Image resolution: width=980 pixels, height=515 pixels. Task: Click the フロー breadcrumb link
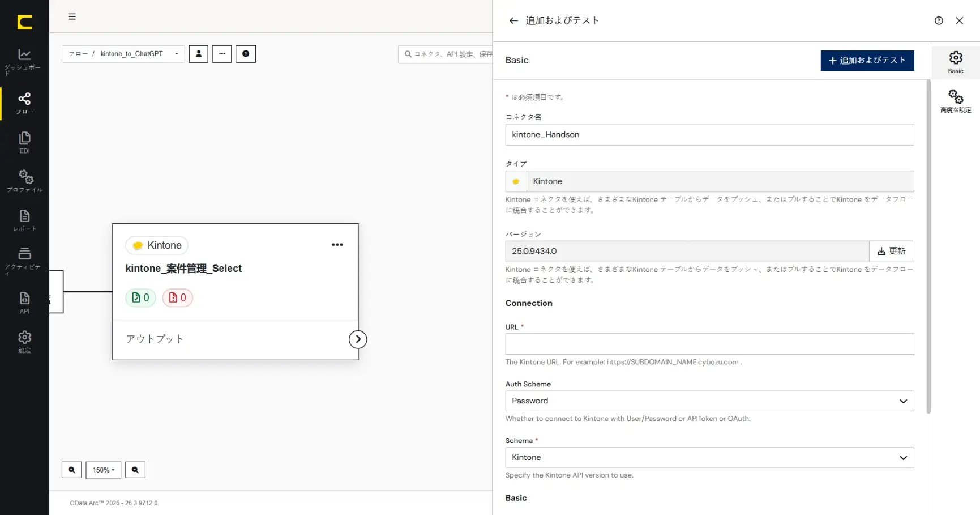coord(78,54)
